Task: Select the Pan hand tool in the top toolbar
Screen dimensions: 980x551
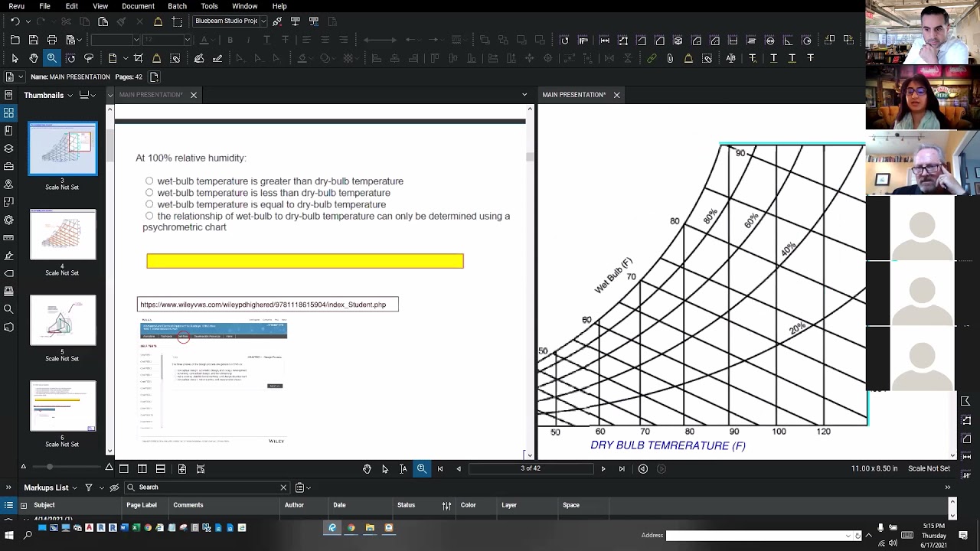Action: pos(33,58)
